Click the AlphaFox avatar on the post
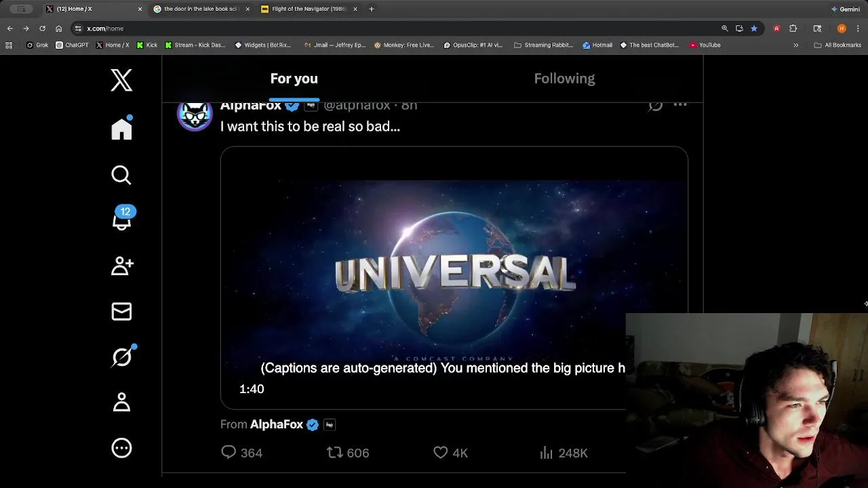Viewport: 868px width, 488px height. coord(195,114)
